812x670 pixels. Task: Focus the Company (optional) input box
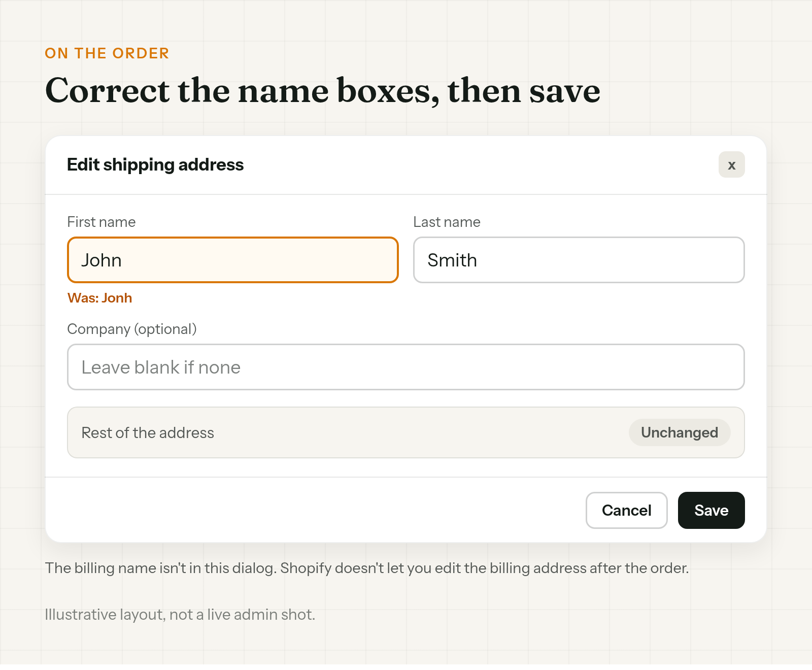406,367
